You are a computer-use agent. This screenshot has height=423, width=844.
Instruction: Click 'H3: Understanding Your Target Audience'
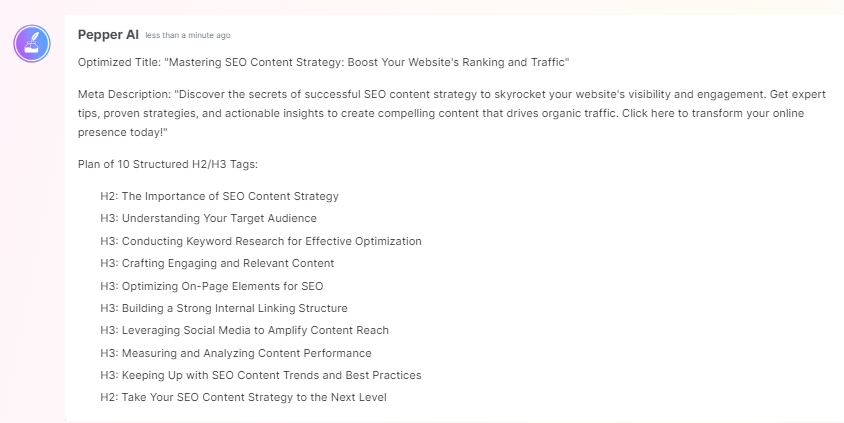pos(208,218)
